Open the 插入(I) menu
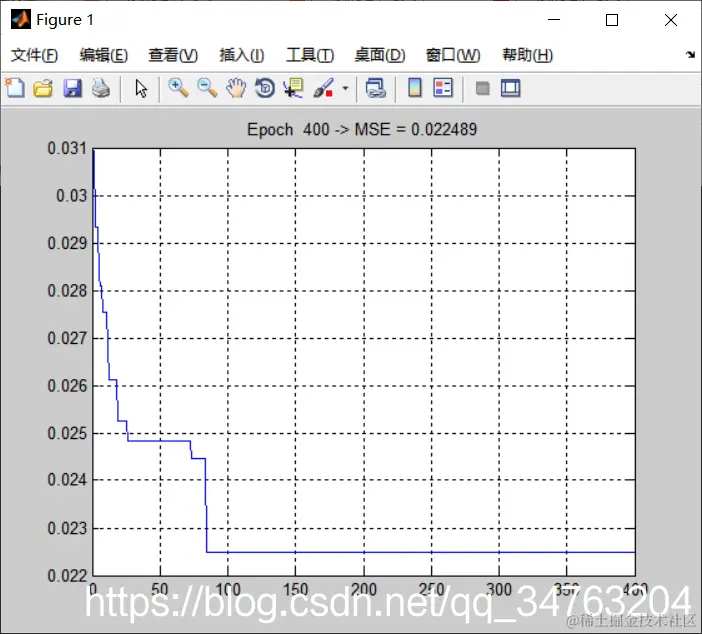 click(242, 55)
